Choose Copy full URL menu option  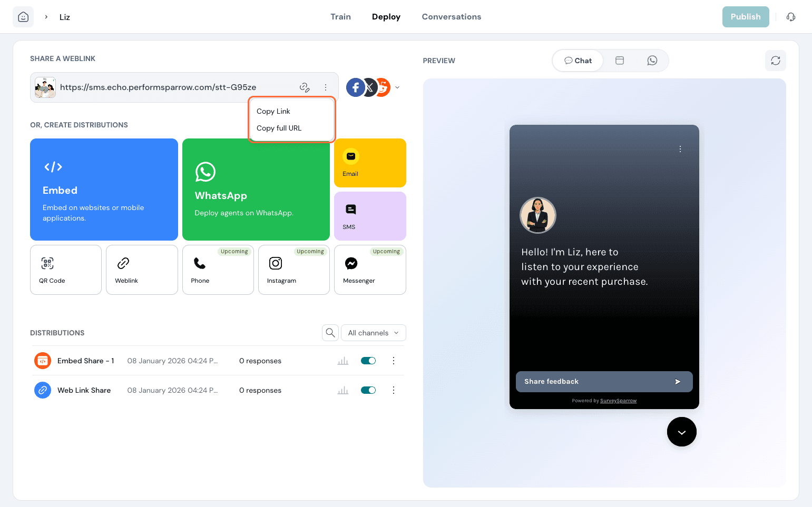279,128
